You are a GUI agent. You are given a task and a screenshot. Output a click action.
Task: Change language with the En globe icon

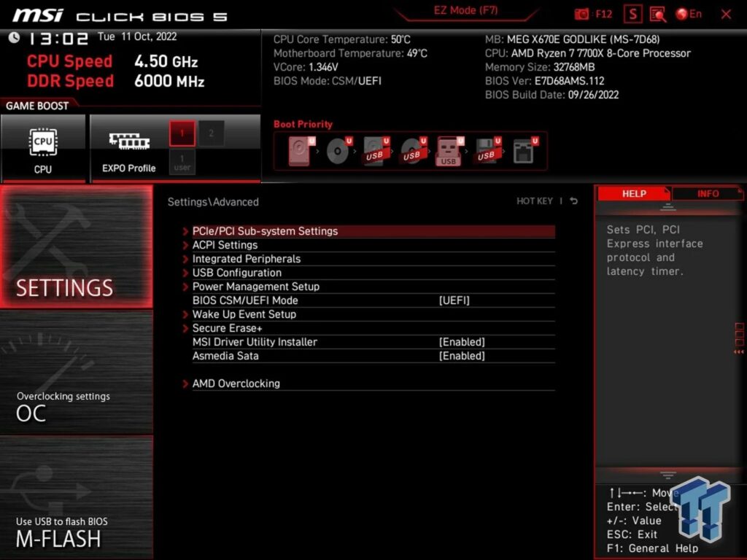689,15
